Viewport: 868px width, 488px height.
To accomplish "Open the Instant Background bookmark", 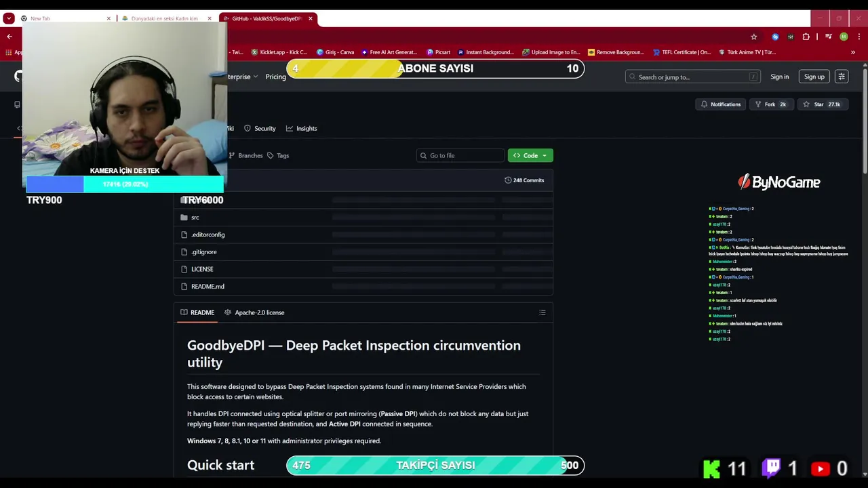I will [x=486, y=52].
